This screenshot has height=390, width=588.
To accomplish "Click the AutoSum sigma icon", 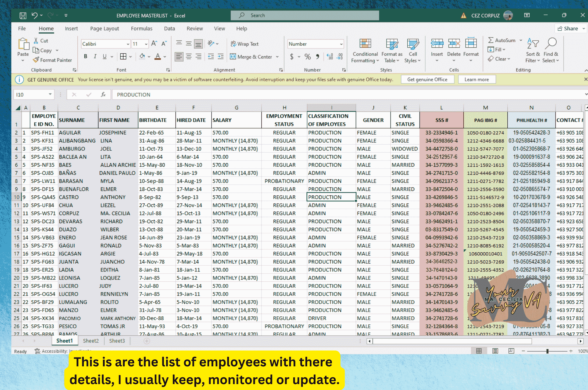I will 490,40.
